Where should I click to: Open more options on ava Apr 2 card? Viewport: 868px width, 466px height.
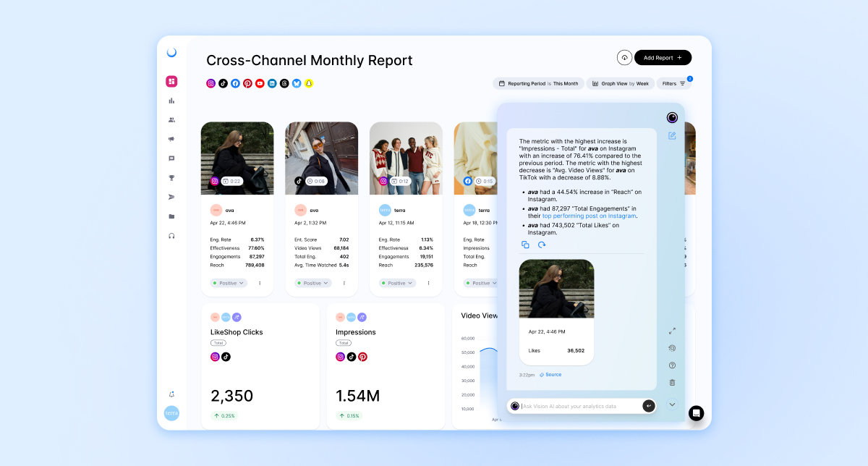344,283
